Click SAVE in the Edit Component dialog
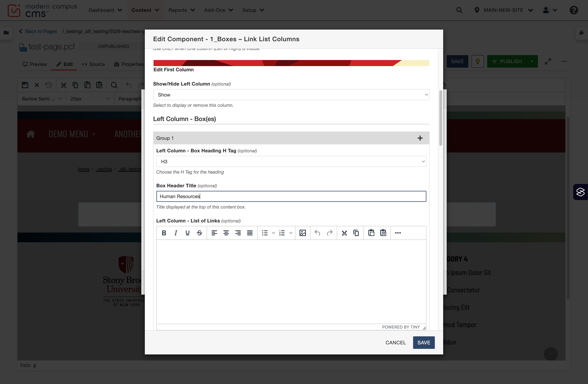588x384 pixels. point(424,342)
